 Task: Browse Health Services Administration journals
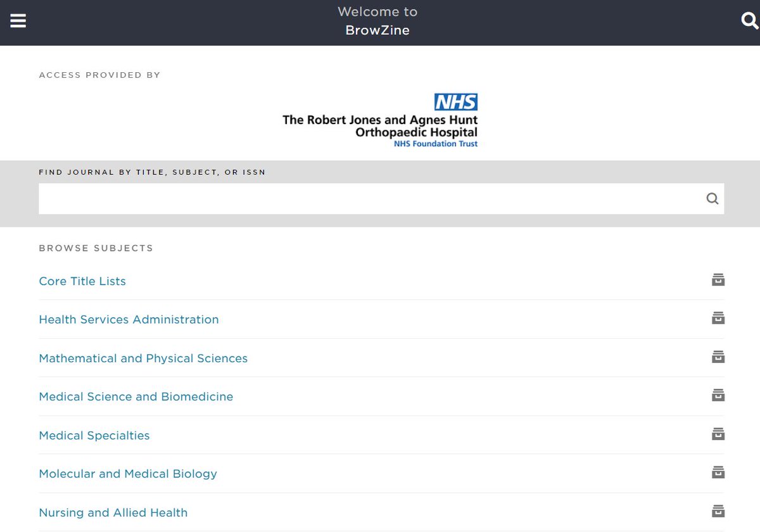pyautogui.click(x=129, y=320)
